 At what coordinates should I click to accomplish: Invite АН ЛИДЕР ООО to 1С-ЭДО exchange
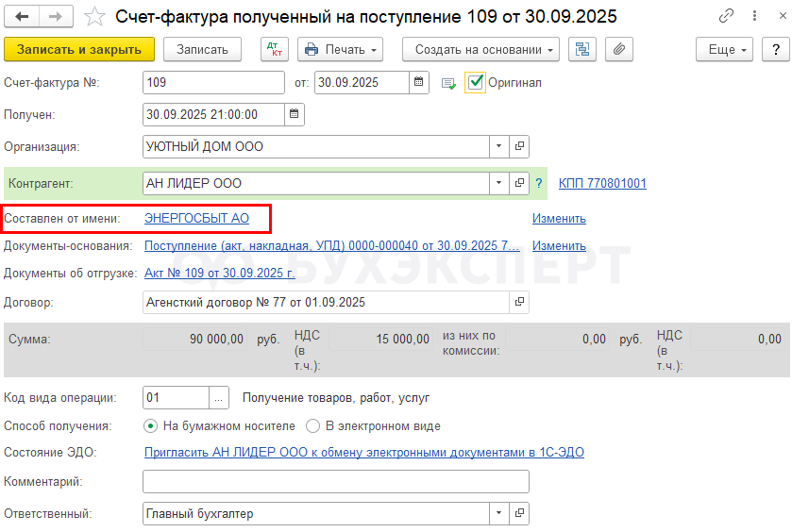364,452
